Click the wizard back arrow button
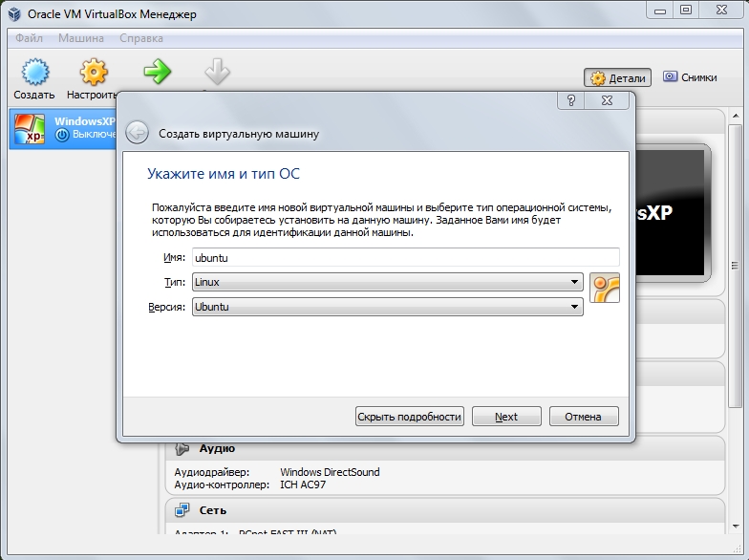Screen dimensions: 749x560 point(138,132)
